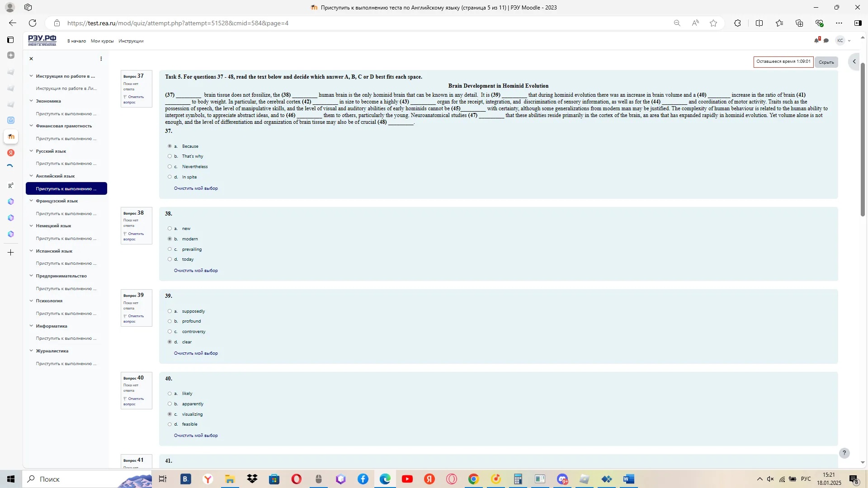Choose 'supposedly' option in question 39
Viewport: 868px width, 488px height.
170,311
